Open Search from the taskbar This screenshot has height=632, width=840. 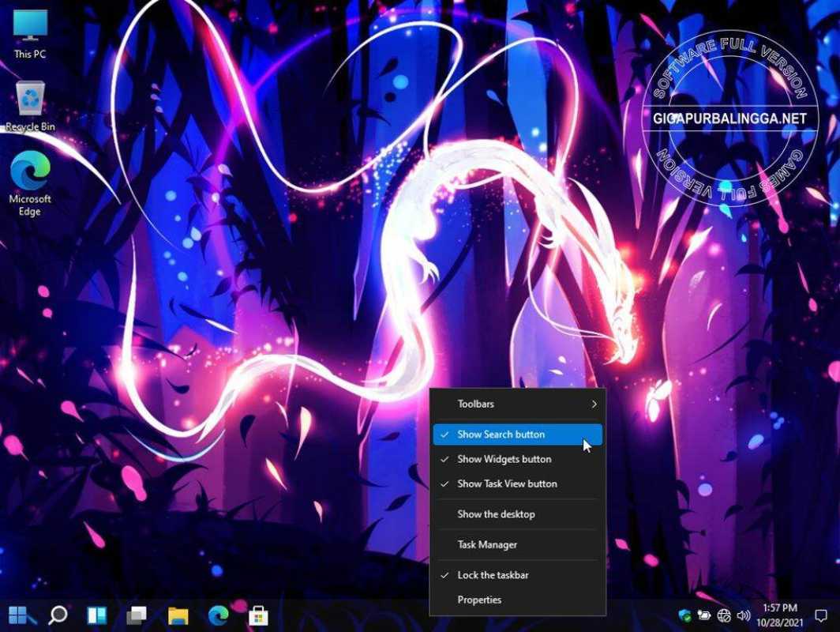point(56,614)
